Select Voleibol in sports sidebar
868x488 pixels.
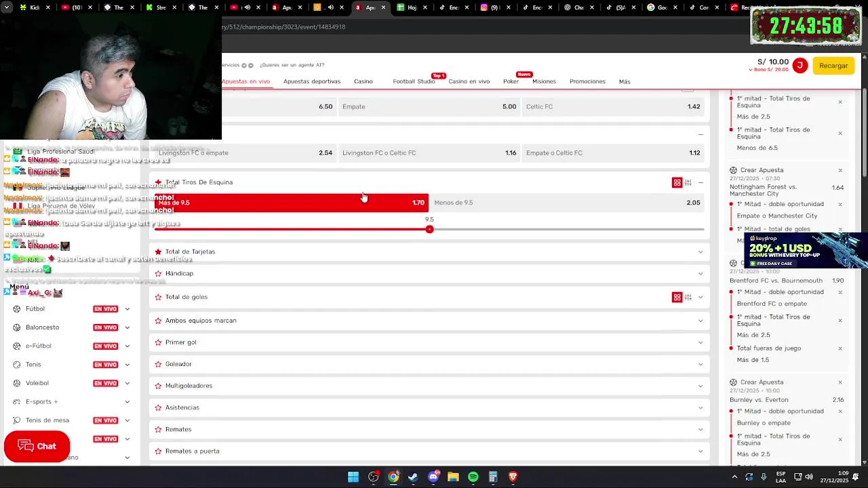click(x=37, y=383)
